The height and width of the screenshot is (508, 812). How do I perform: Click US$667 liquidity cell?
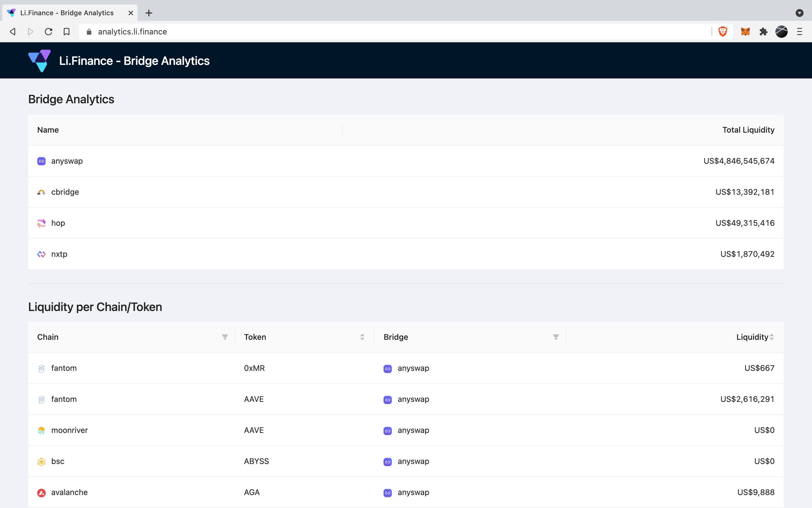tap(759, 368)
